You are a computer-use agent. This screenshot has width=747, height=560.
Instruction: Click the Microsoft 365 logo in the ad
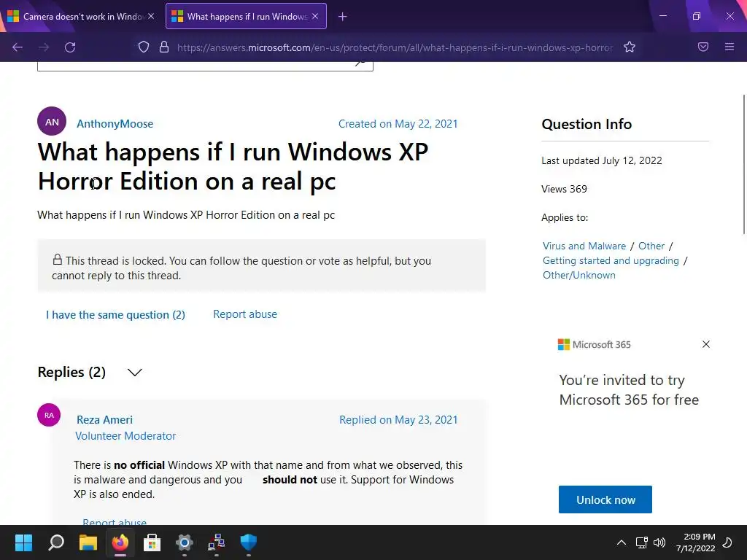click(x=594, y=344)
